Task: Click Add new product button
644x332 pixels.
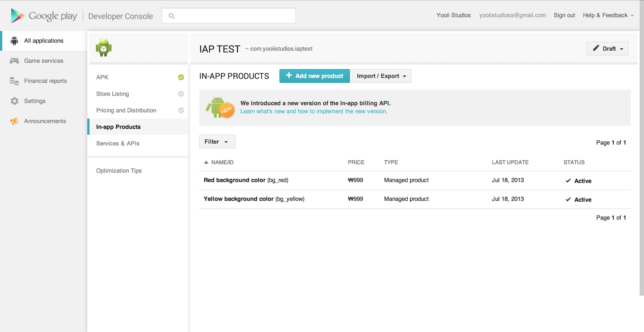Action: (314, 76)
